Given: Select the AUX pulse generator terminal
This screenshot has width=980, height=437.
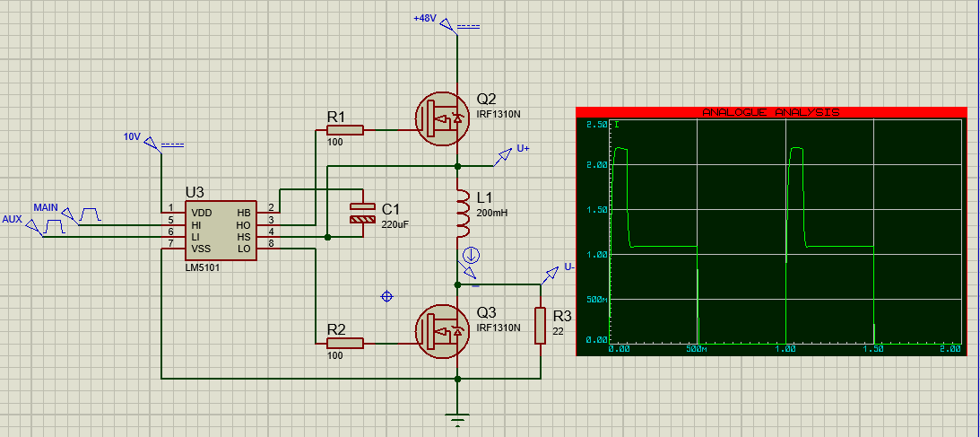Looking at the screenshot, I should 33,228.
